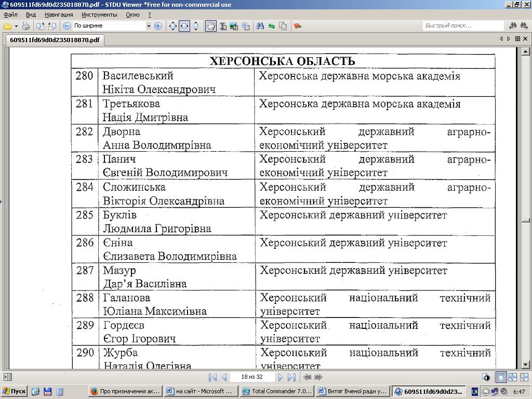Image resolution: width=532 pixels, height=399 pixels.
Task: Enable single page layout mode
Action: [x=501, y=377]
